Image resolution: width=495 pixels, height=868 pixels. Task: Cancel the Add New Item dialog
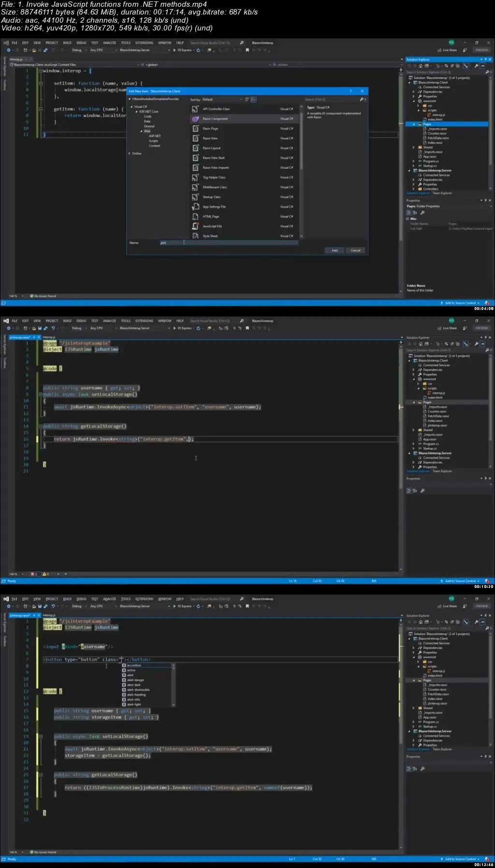click(x=355, y=250)
